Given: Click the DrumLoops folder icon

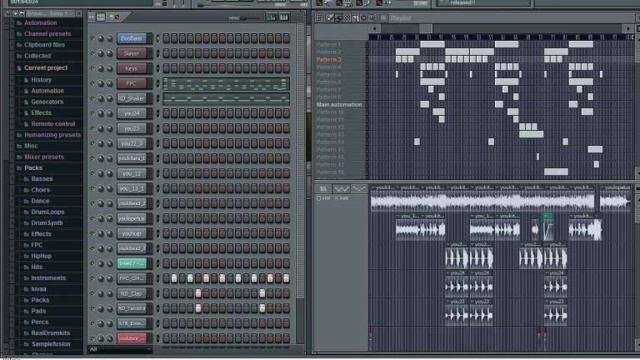Looking at the screenshot, I should click(27, 212).
